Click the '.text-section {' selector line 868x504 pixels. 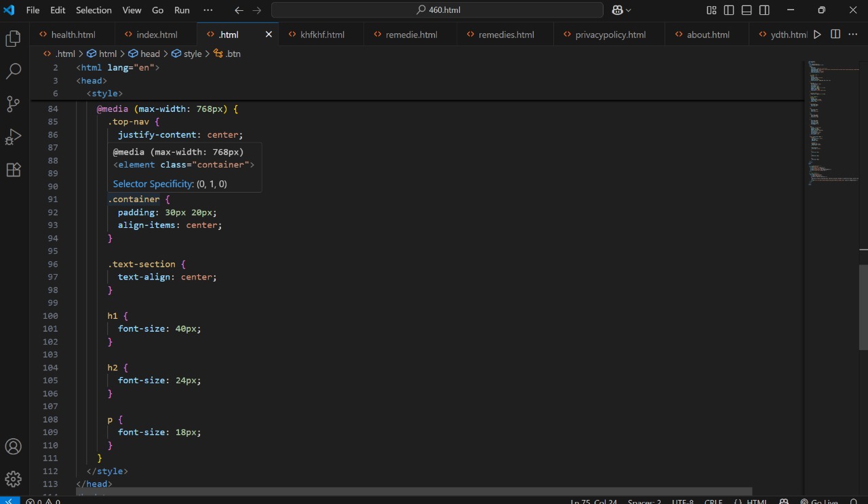pos(146,264)
